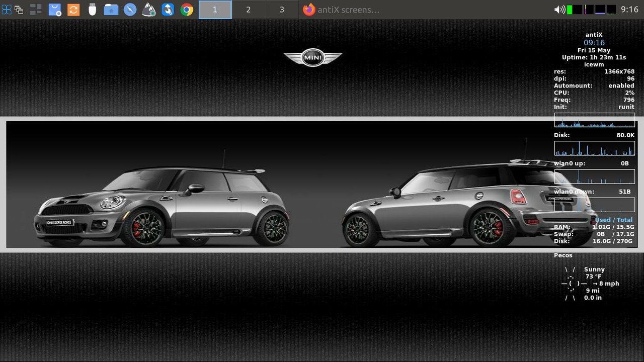Image resolution: width=644 pixels, height=362 pixels.
Task: Click the '1.01G / 15.5G' RAM value
Action: tap(613, 227)
